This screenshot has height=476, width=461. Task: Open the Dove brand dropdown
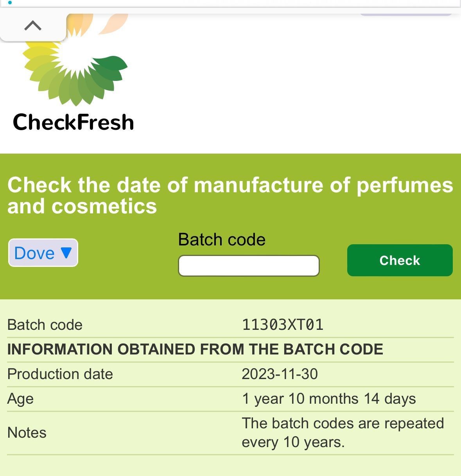coord(43,253)
